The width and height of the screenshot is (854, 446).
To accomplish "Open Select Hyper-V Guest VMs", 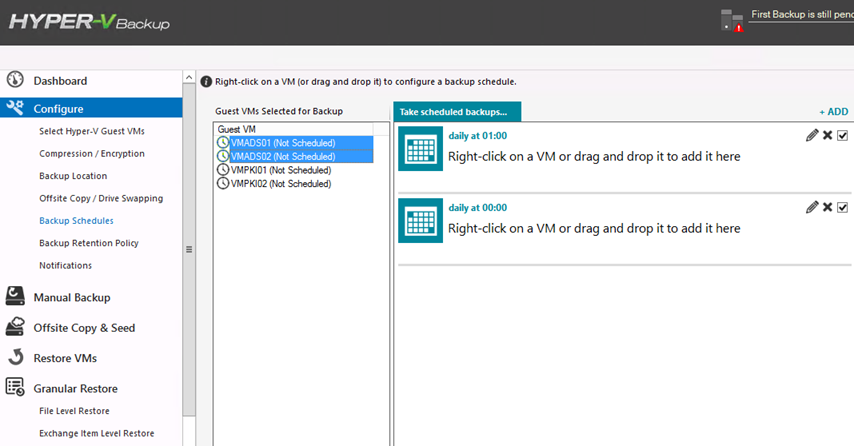I will click(92, 131).
